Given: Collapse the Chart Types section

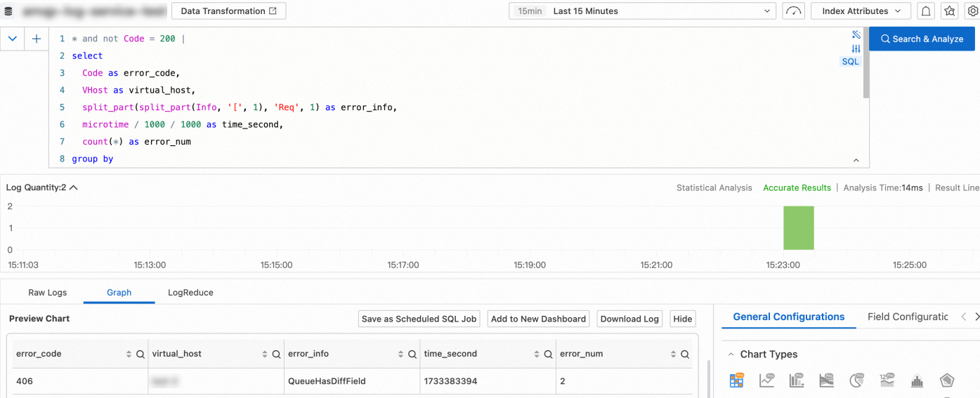Looking at the screenshot, I should [731, 354].
